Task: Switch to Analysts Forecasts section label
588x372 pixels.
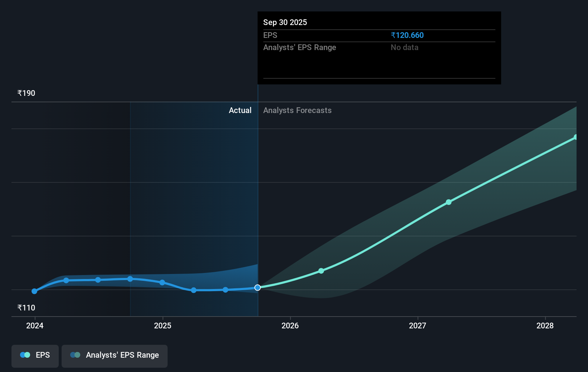Action: (297, 110)
